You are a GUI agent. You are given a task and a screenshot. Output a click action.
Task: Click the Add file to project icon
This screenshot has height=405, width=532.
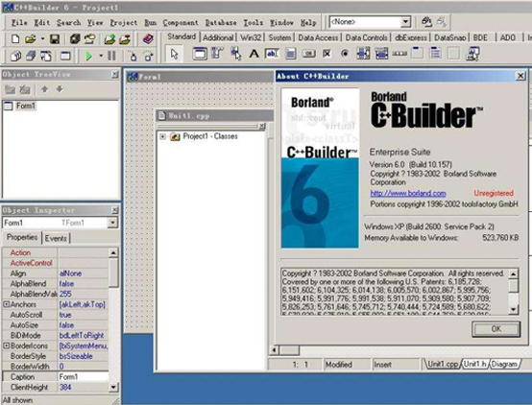[x=109, y=39]
